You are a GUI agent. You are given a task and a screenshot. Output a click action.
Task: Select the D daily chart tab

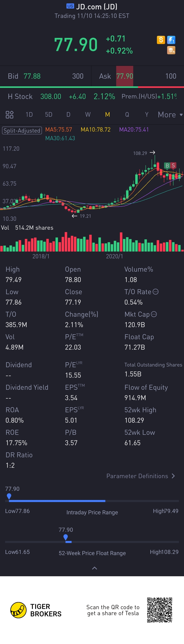click(68, 115)
